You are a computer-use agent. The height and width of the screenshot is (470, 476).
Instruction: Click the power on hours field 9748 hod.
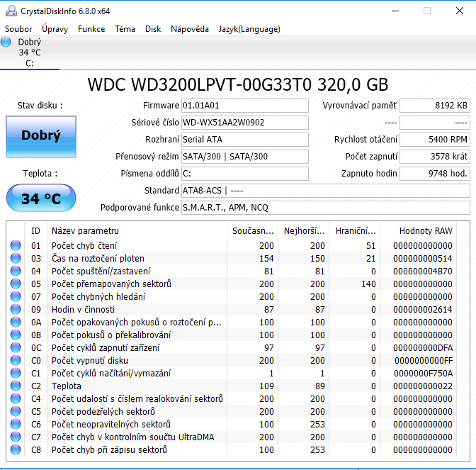[x=435, y=174]
